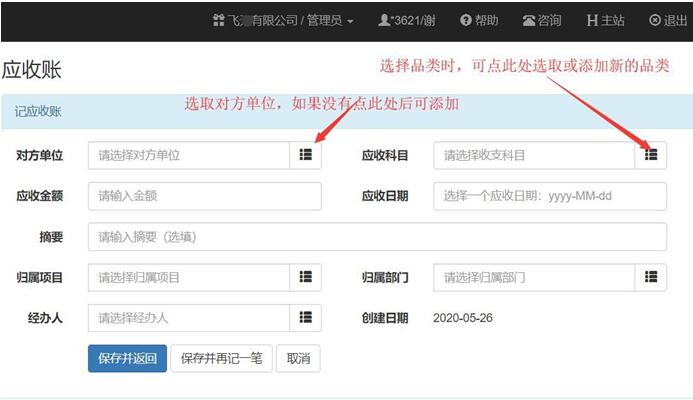693x400 pixels.
Task: Open 帮助 help in top bar
Action: [x=479, y=20]
